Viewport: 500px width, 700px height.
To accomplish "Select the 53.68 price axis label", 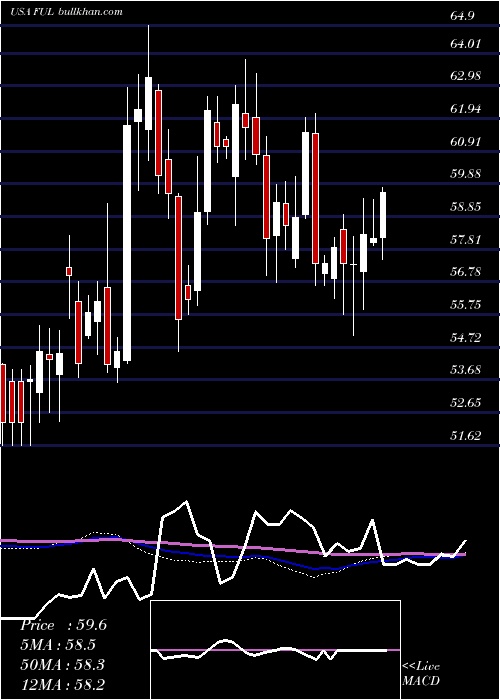I will click(x=466, y=370).
